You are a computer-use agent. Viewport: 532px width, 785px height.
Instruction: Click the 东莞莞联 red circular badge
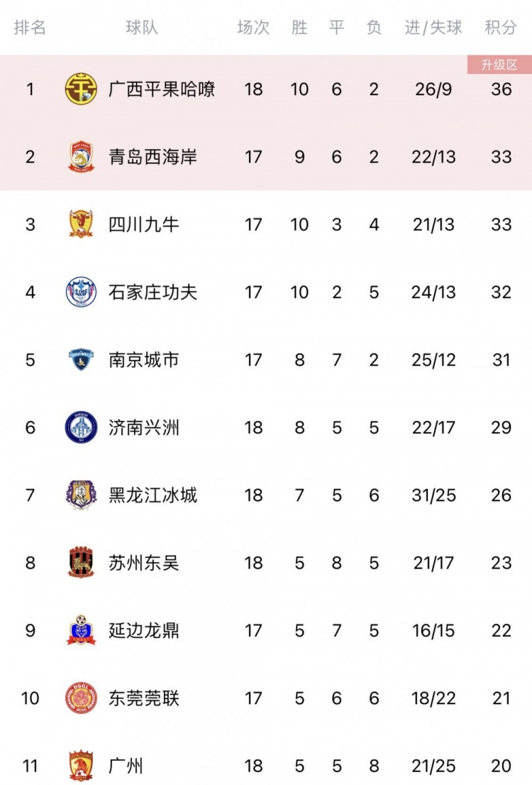(x=81, y=698)
